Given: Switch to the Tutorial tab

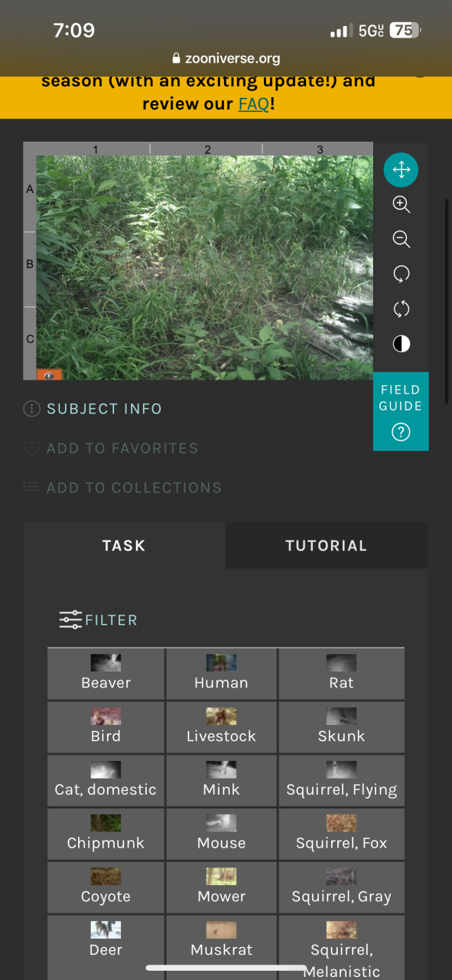Looking at the screenshot, I should [x=327, y=546].
